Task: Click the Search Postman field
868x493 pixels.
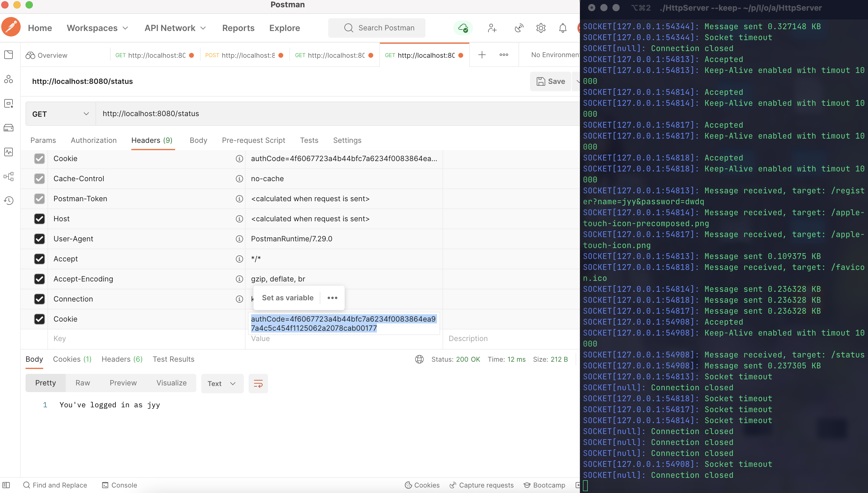Action: point(377,28)
